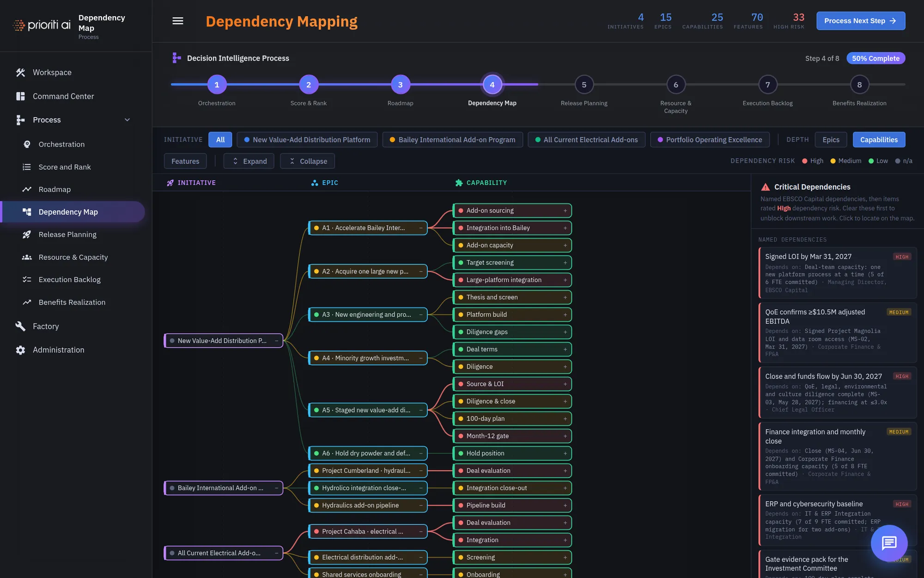Viewport: 924px width, 578px height.
Task: Click the Collapse all button
Action: pos(308,161)
